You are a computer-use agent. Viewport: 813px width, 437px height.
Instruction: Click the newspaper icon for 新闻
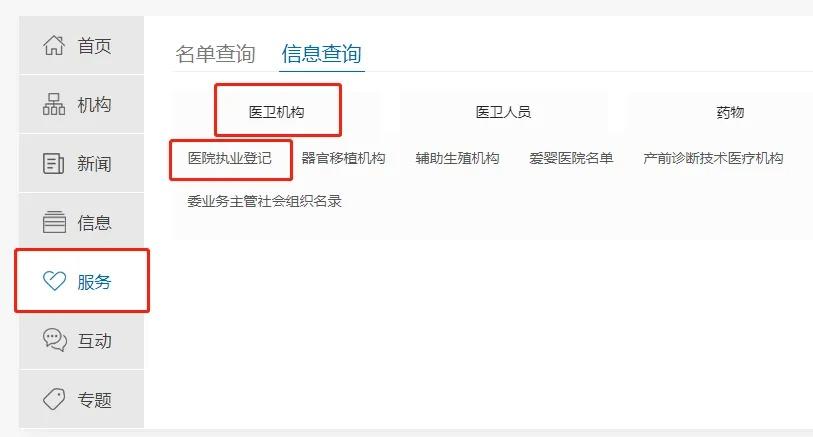[54, 163]
